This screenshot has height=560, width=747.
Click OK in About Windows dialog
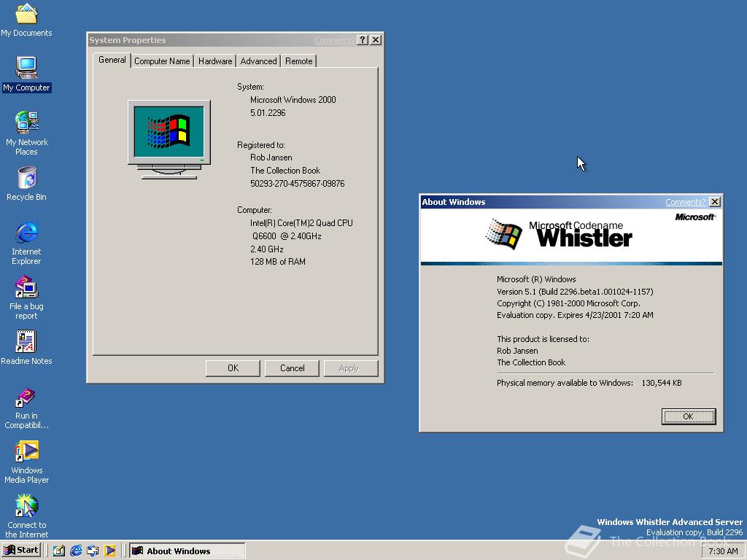tap(689, 416)
